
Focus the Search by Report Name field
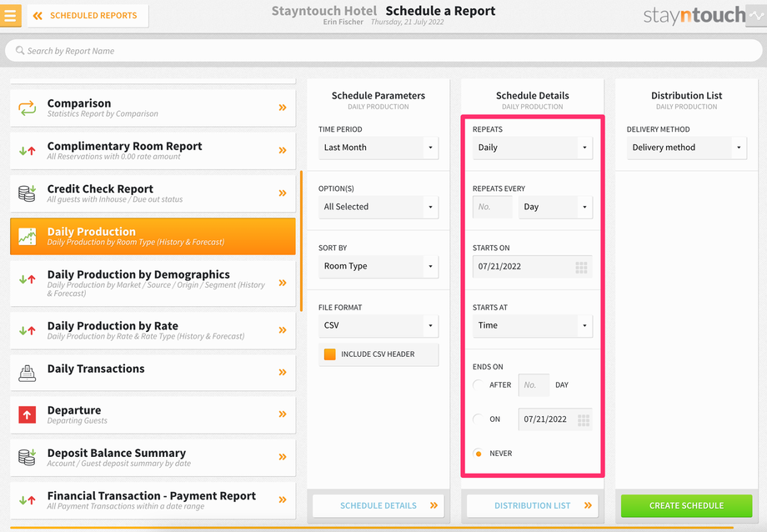click(383, 50)
